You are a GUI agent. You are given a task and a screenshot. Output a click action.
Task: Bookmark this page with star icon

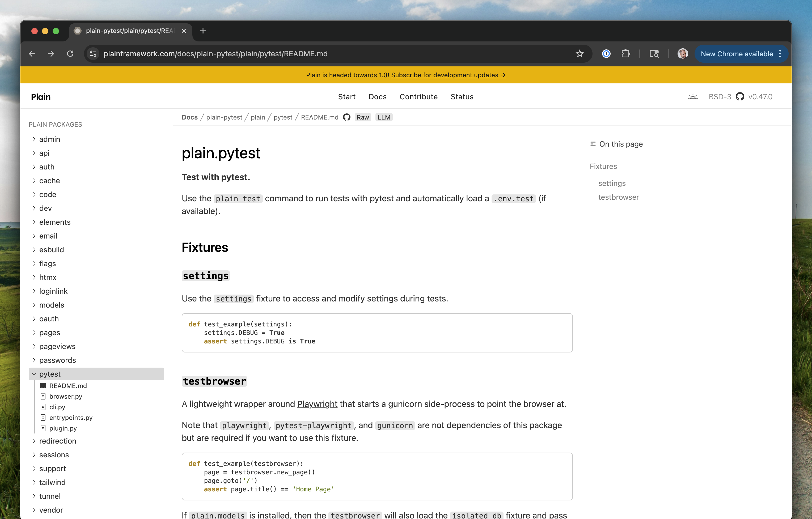coord(579,54)
